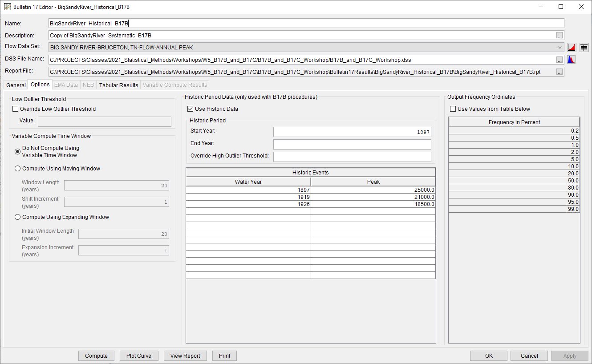Select the 99.0 frequency row
Screen dimensions: 592x364
[x=514, y=209]
